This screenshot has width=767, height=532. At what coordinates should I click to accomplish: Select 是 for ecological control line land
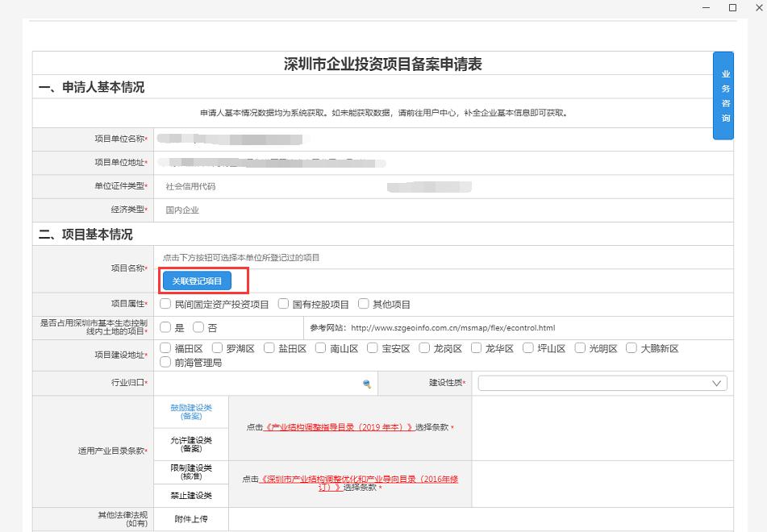pyautogui.click(x=165, y=327)
